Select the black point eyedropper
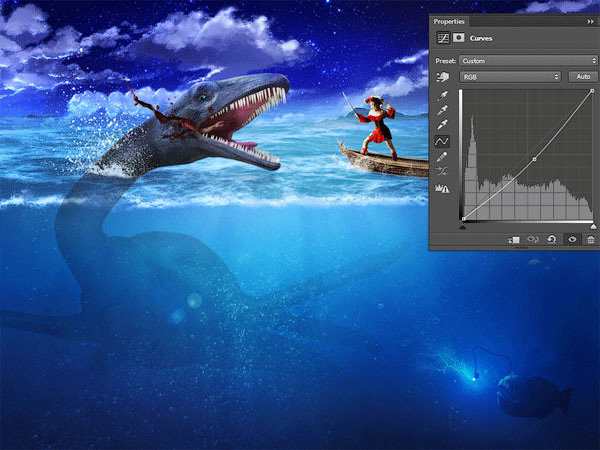Image resolution: width=600 pixels, height=450 pixels. click(x=442, y=95)
